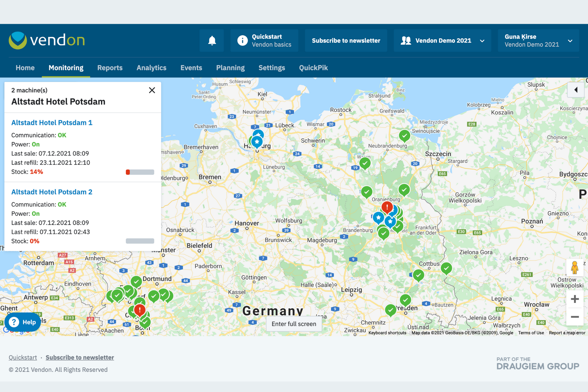Click green check marker southwest of Cottbus
The height and width of the screenshot is (392, 588).
[x=418, y=276]
